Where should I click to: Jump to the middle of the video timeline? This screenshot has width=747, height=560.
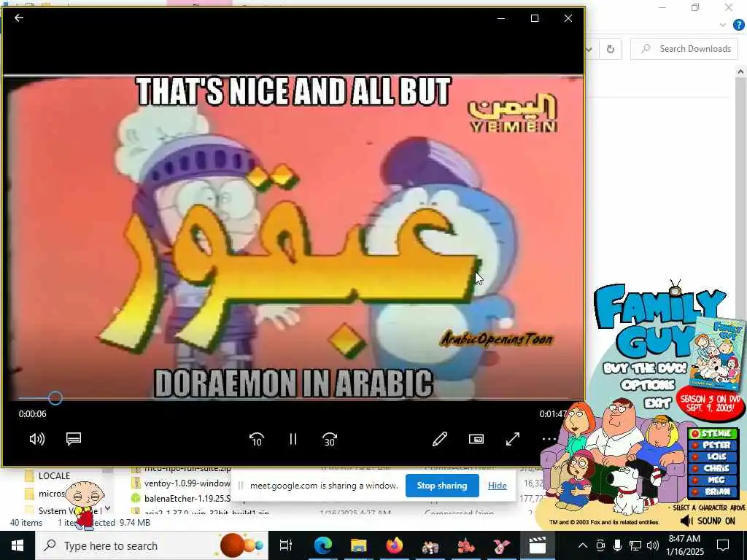(x=293, y=398)
